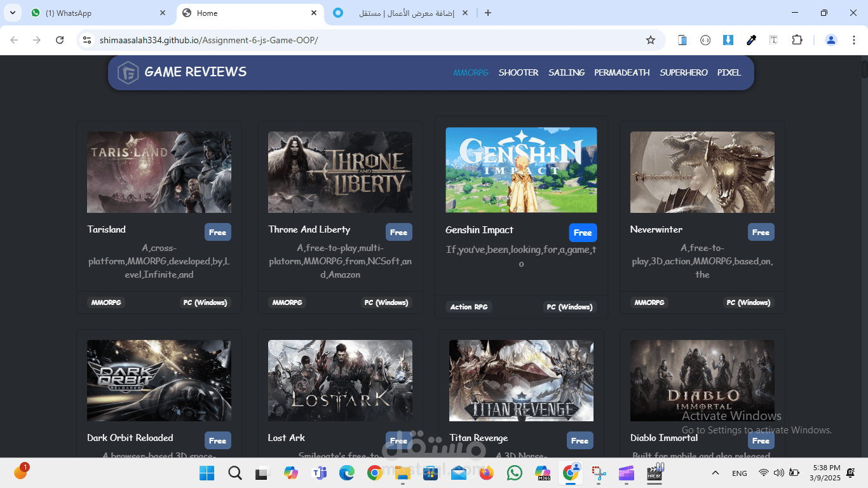The image size is (868, 488).
Task: Show hidden system tray icons
Action: click(715, 473)
